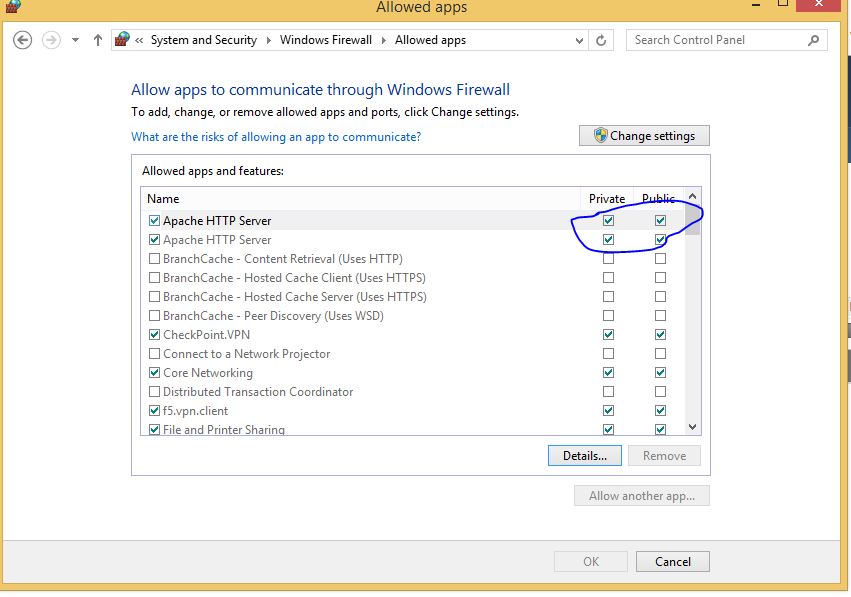The height and width of the screenshot is (597, 851).
Task: Toggle Private checkbox for CheckPoint.VPN
Action: tap(608, 335)
